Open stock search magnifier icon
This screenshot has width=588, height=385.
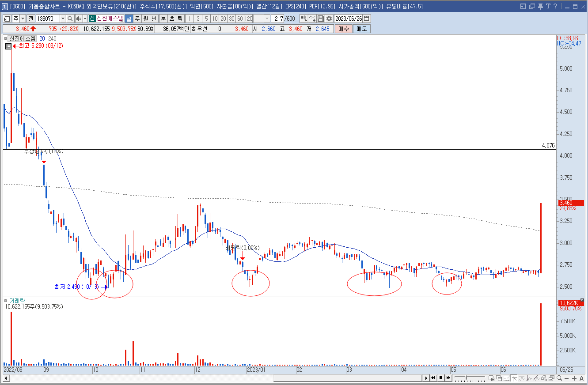pos(70,19)
